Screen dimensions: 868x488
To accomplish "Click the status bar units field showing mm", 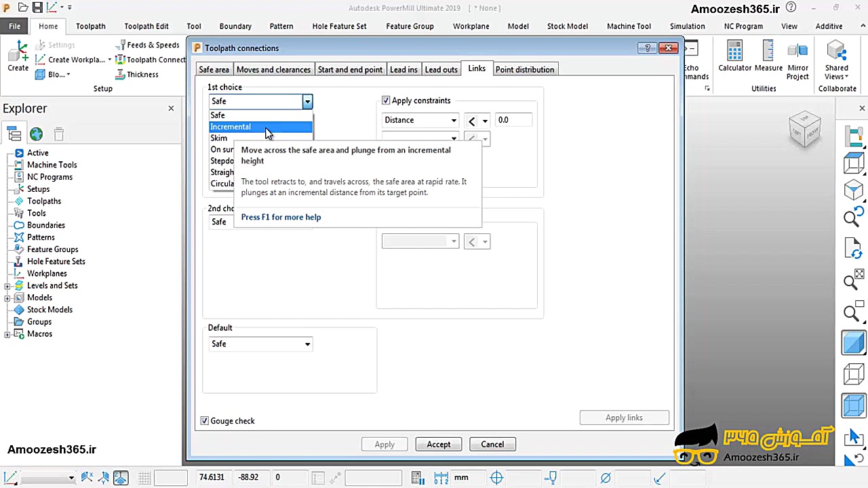I will 468,478.
